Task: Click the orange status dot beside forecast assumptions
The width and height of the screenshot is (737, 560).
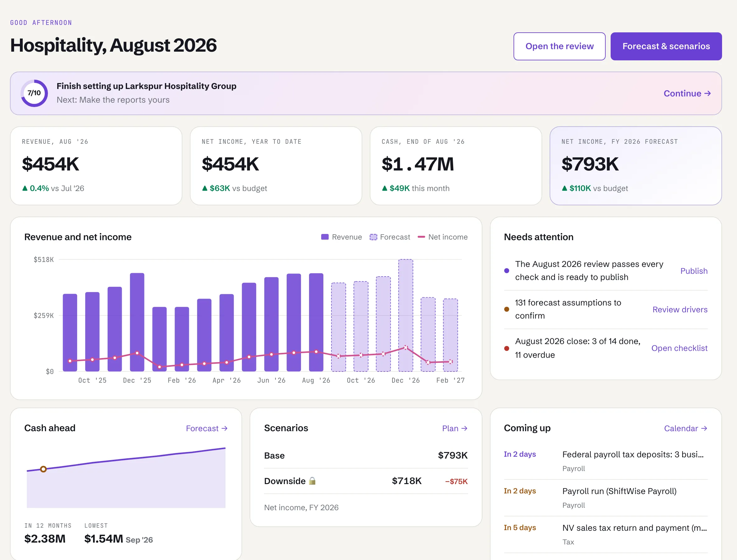Action: [507, 309]
